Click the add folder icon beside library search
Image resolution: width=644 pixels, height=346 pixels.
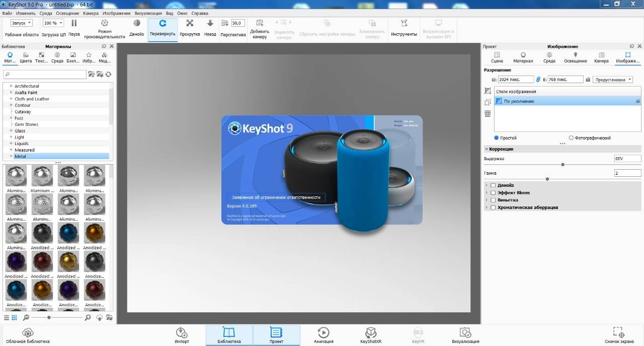[x=92, y=75]
